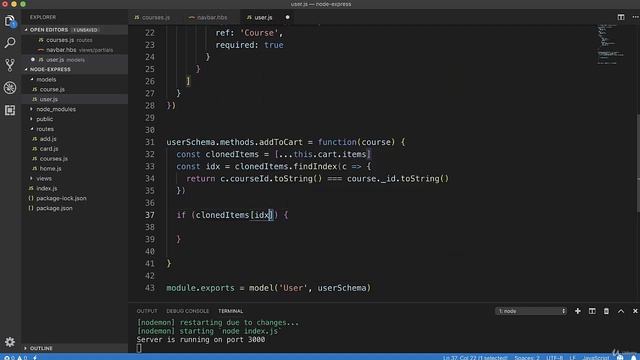The image size is (640, 360).
Task: Open editor More Actions ellipsis menu
Action: pos(636,17)
